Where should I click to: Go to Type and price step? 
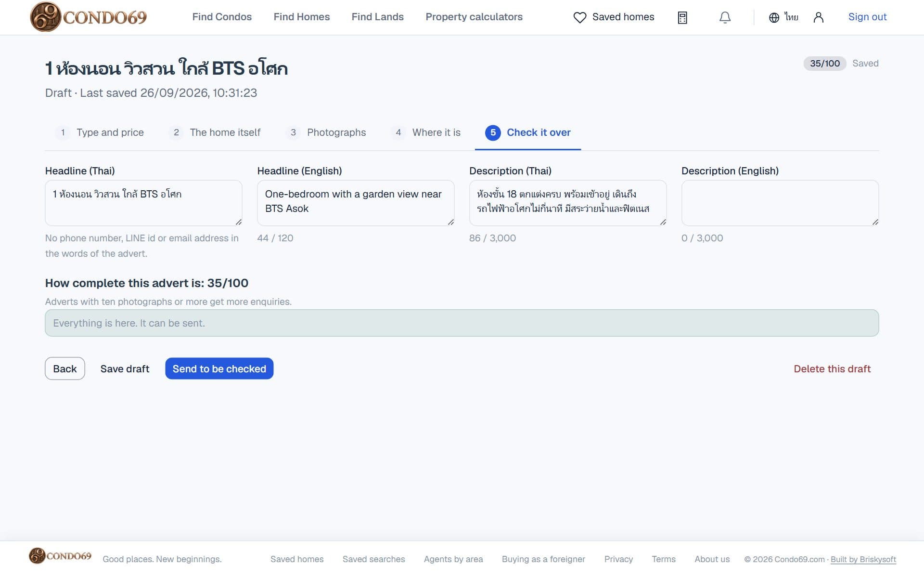coord(100,132)
